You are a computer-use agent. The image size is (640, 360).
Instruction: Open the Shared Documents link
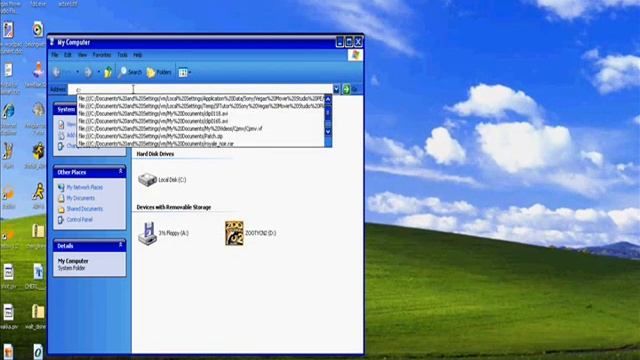click(x=84, y=209)
